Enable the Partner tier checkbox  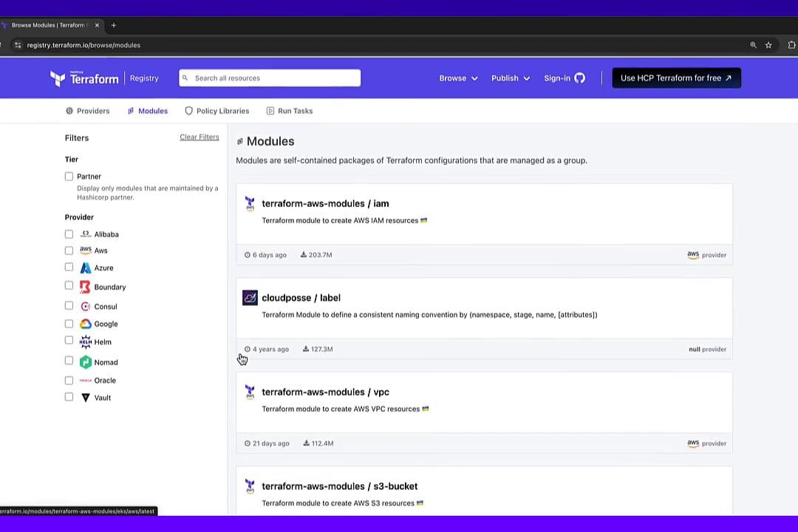pos(69,176)
